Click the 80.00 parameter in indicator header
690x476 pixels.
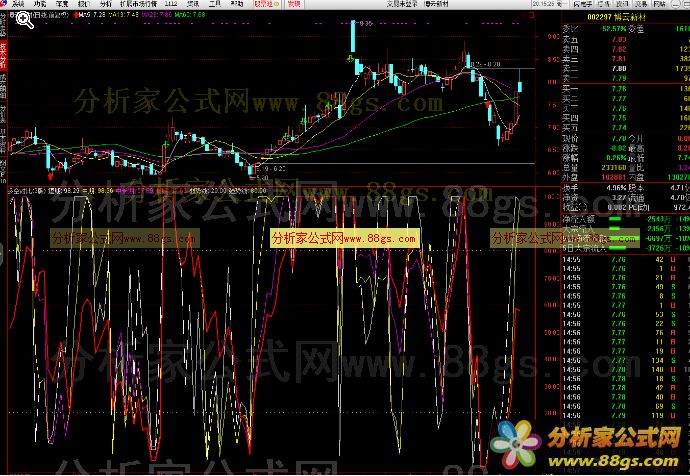point(259,191)
